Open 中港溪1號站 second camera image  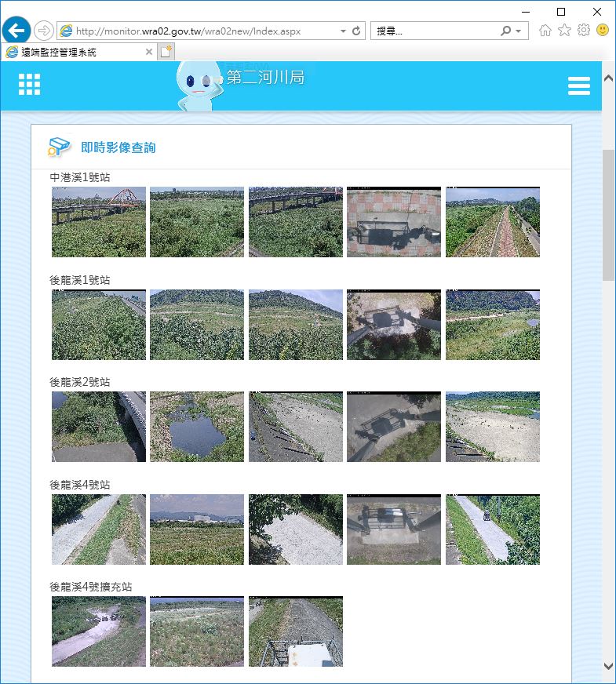197,222
